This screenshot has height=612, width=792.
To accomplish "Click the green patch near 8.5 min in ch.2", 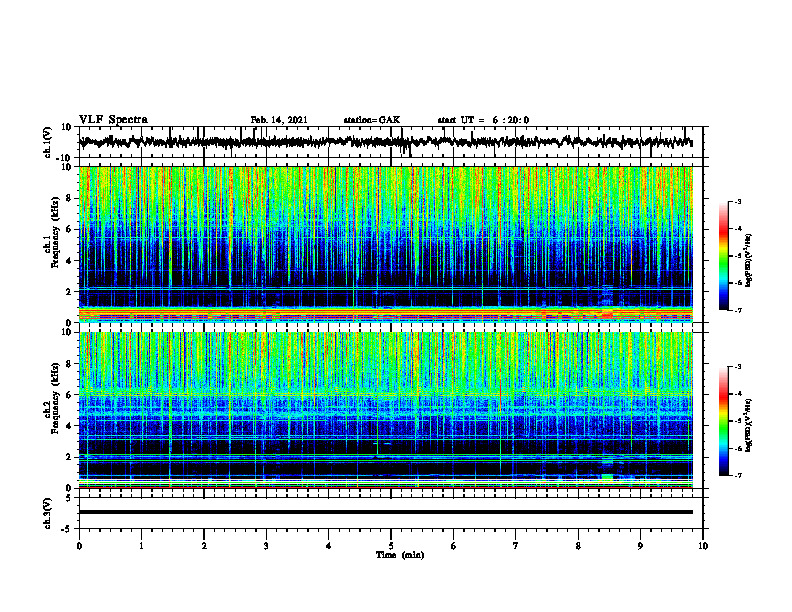I will 607,477.
